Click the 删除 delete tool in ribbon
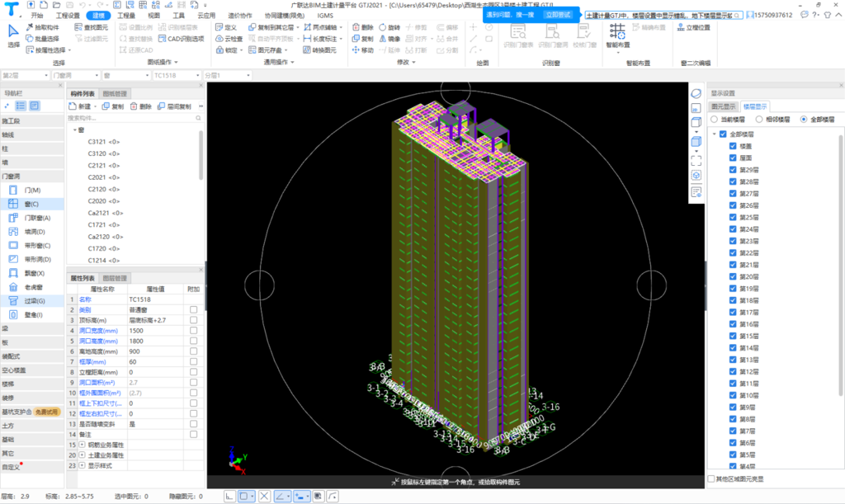This screenshot has height=504, width=845. 361,27
